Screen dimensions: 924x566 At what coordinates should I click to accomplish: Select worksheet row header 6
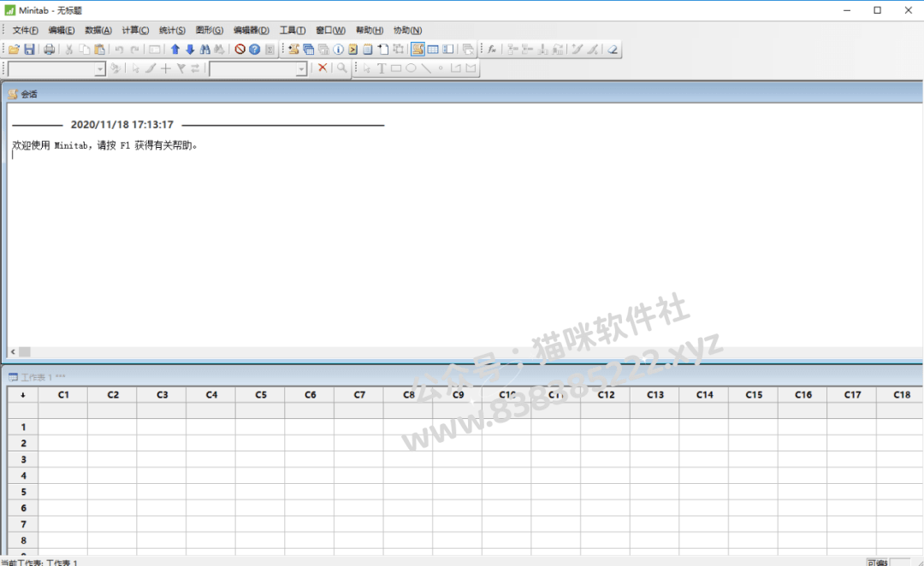pos(23,508)
